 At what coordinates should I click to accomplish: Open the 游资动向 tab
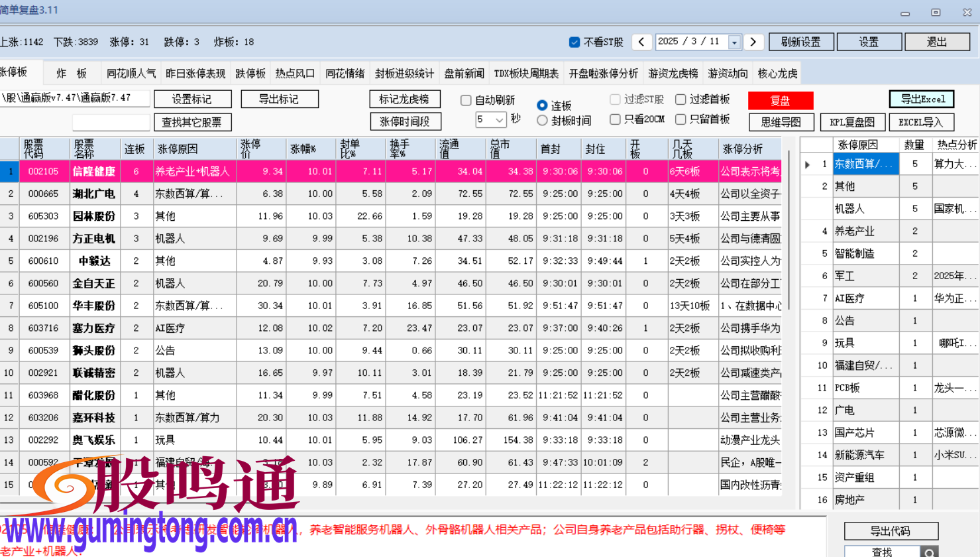point(728,74)
